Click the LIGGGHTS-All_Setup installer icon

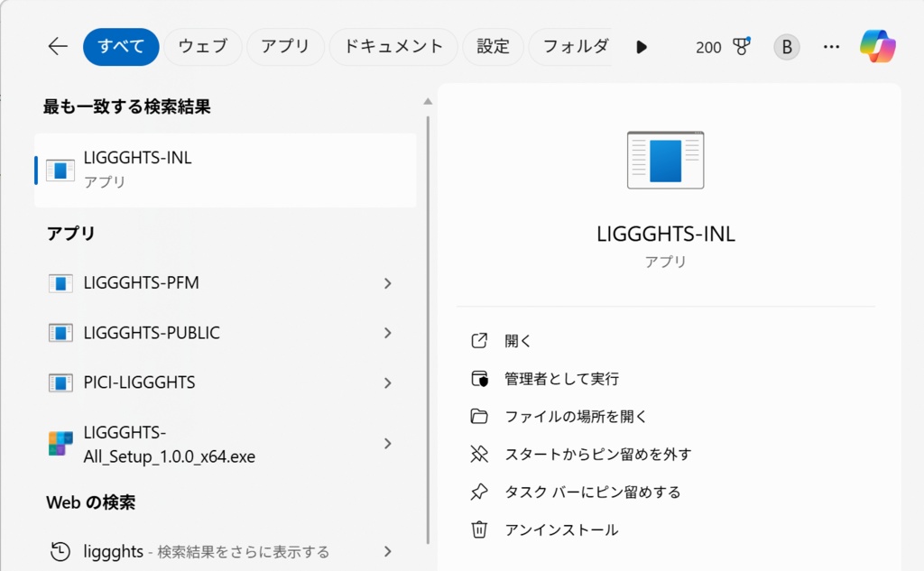[60, 443]
